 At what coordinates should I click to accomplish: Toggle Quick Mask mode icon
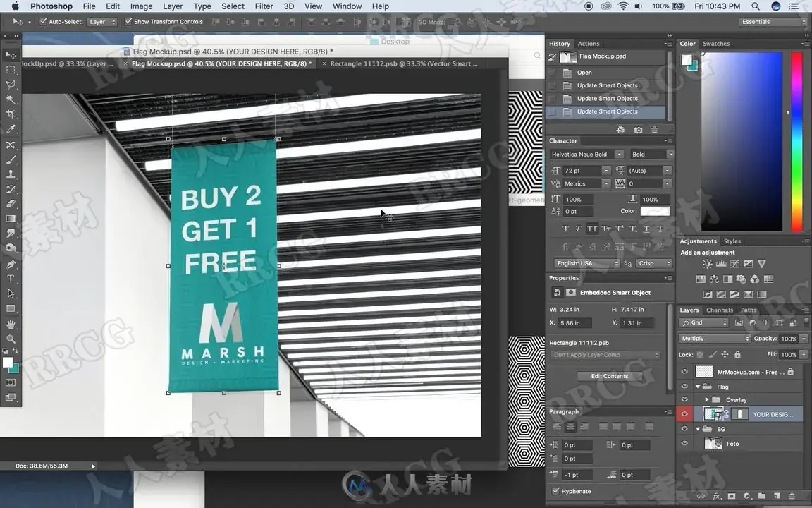click(x=11, y=382)
